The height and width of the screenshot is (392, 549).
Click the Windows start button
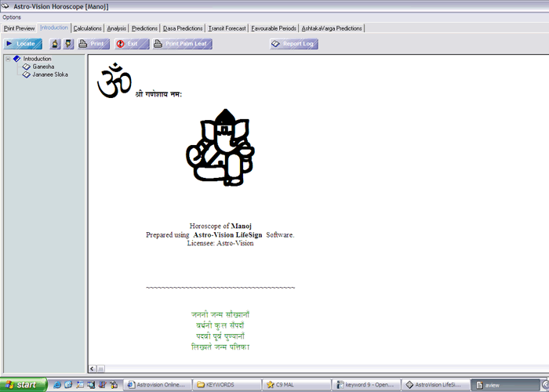(x=23, y=385)
